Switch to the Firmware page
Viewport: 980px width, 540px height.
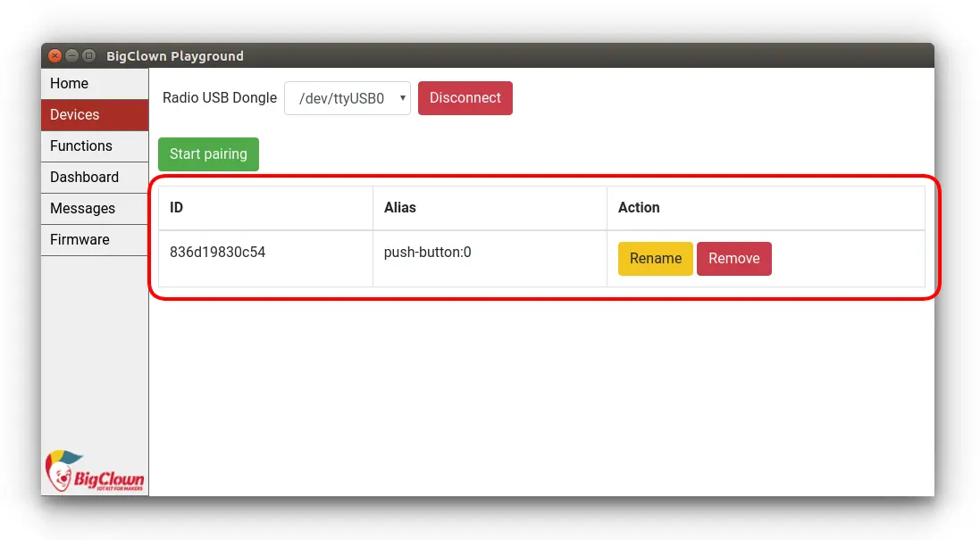click(95, 240)
